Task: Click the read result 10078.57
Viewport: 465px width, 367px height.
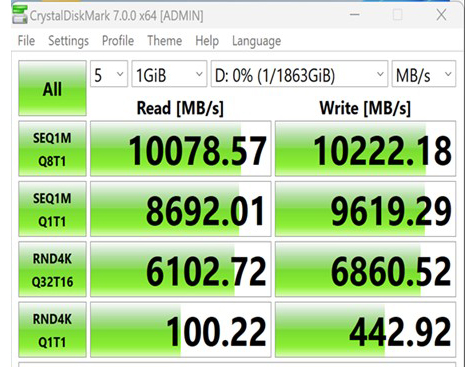Action: 181,149
